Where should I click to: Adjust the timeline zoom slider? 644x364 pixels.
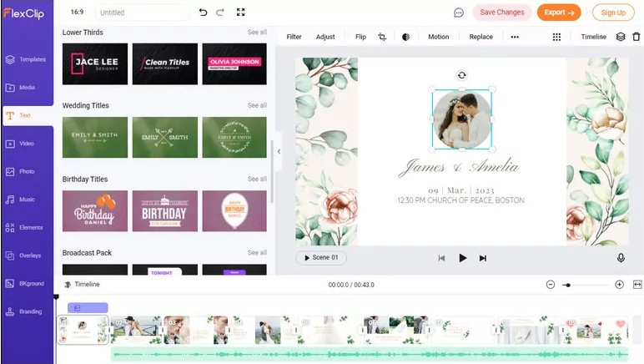tap(567, 285)
